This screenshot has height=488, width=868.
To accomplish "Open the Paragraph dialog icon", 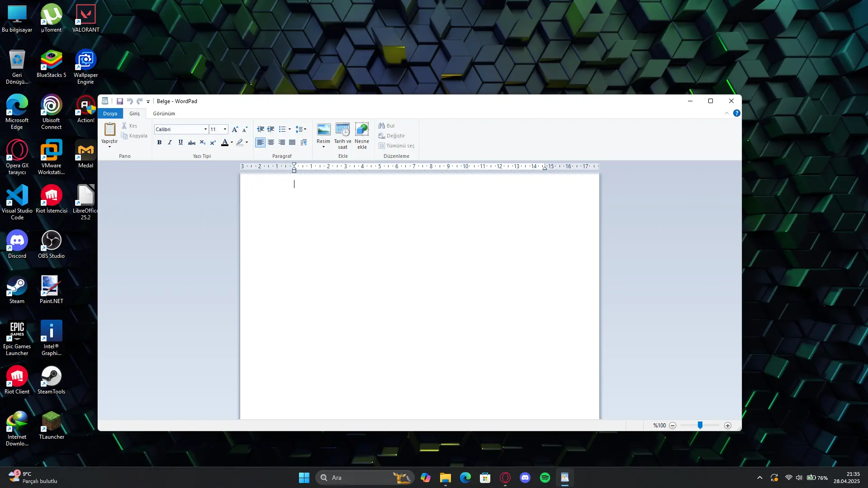I will click(304, 142).
